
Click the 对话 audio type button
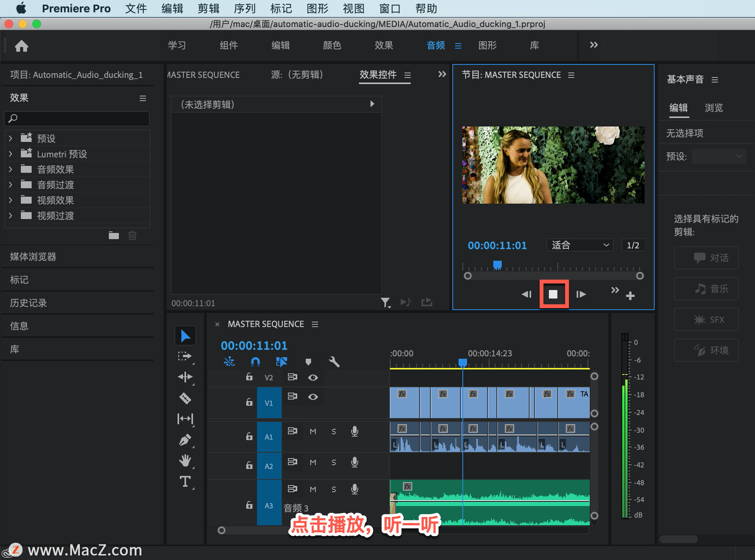click(x=706, y=258)
